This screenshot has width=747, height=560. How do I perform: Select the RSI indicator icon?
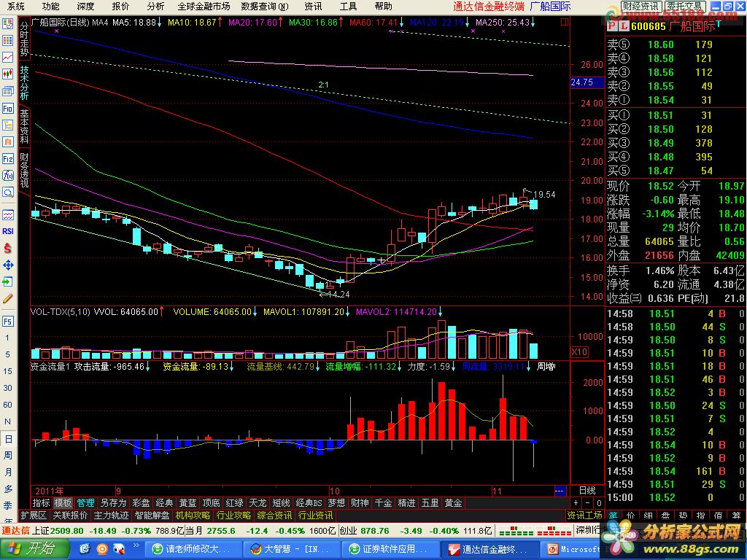point(7,231)
